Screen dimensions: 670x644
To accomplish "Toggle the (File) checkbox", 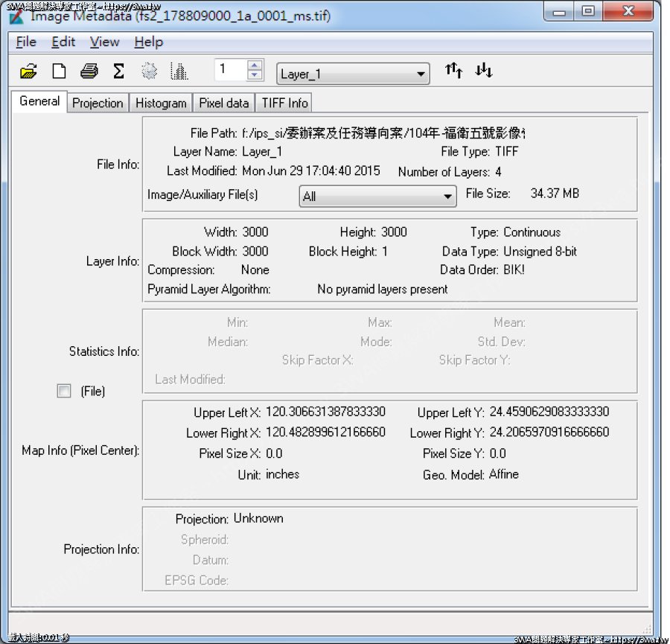I will tap(64, 392).
